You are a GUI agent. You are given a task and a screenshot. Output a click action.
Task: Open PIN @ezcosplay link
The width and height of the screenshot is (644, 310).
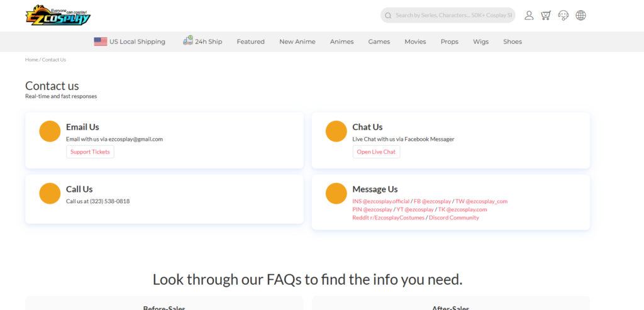click(372, 209)
